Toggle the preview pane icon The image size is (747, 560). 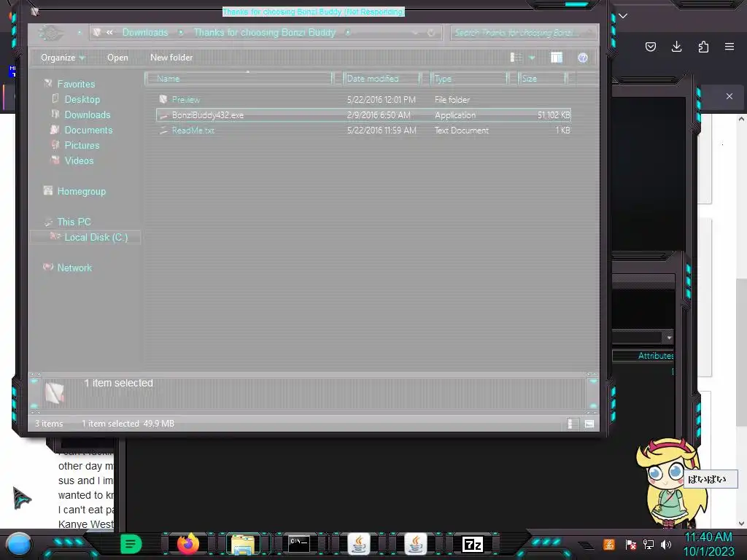coord(557,58)
